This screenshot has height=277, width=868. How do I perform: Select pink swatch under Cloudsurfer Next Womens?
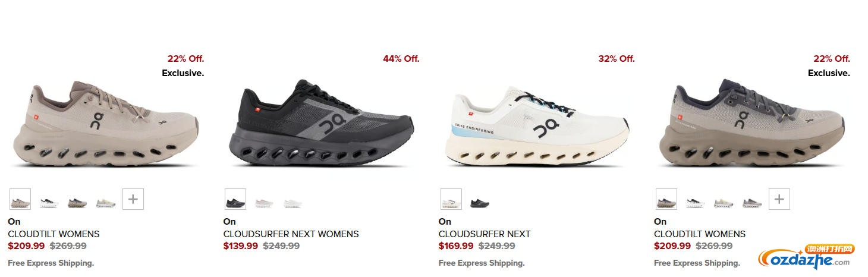click(x=264, y=203)
